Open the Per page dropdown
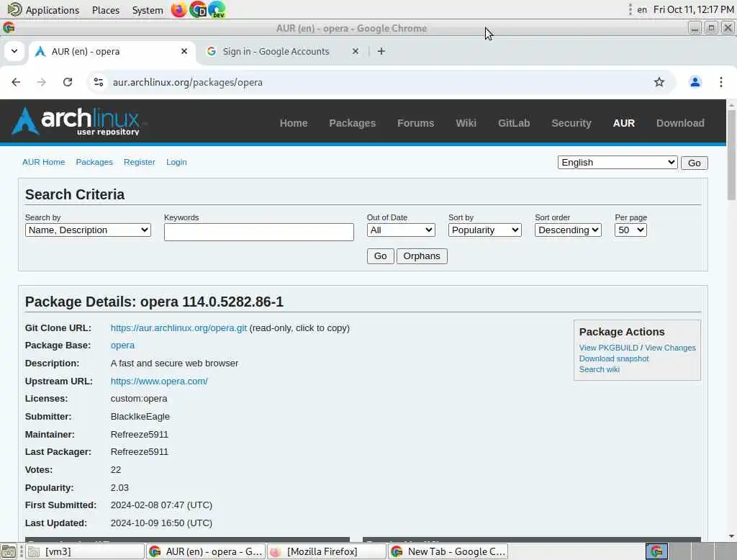Viewport: 737px width, 560px height. pos(630,230)
